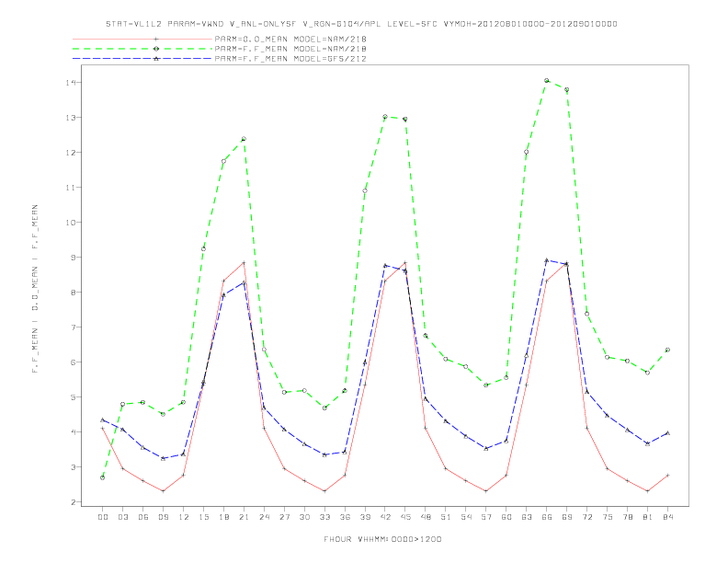
Task: Click the x-axis title FHOUR VHHMM:0000>1200
Action: coord(382,539)
